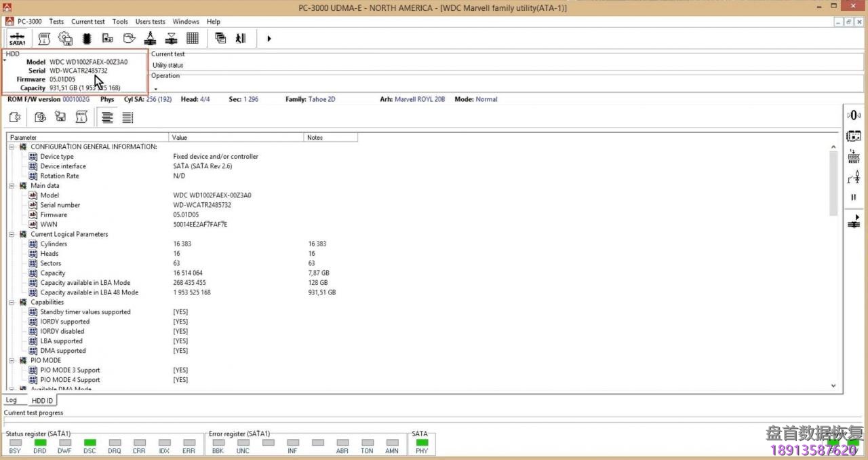Click the grid table icon on the main toolbar
This screenshot has height=460, width=868.
point(192,38)
